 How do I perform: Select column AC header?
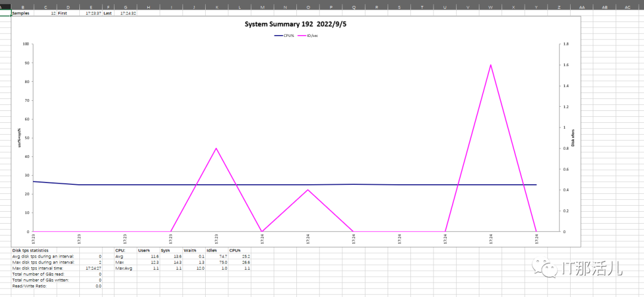click(627, 7)
